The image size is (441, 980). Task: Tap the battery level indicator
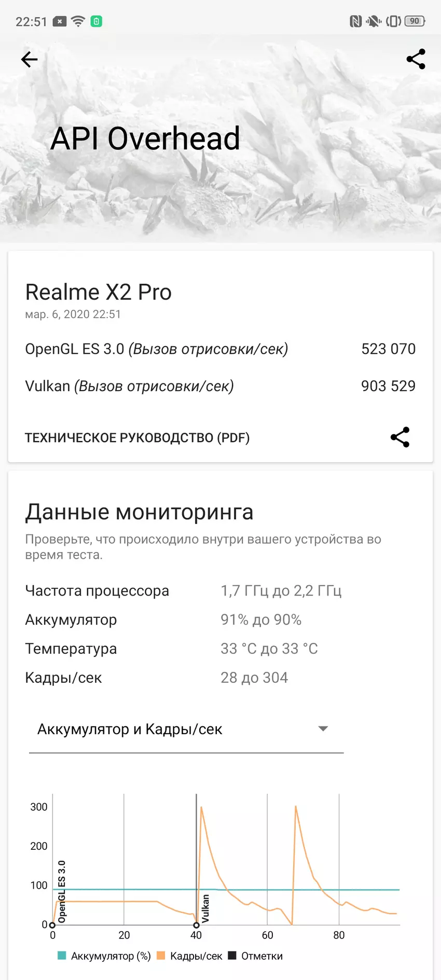pyautogui.click(x=415, y=21)
